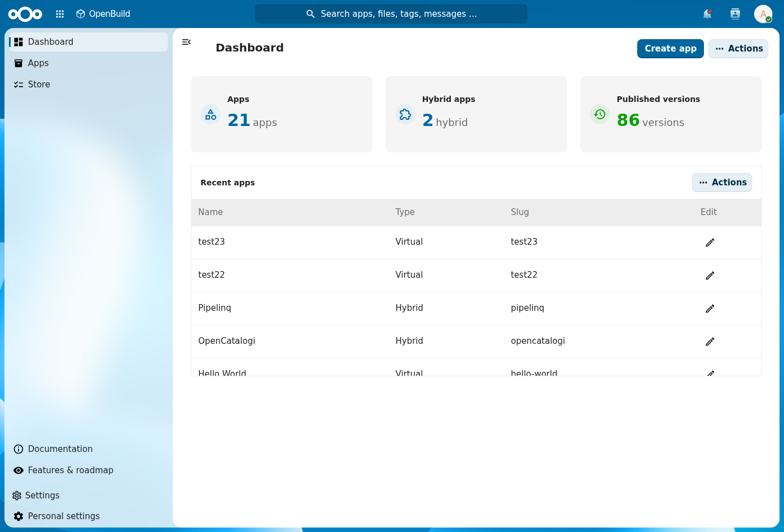Open the Actions dropdown in Recent apps
The width and height of the screenshot is (784, 532).
(722, 183)
